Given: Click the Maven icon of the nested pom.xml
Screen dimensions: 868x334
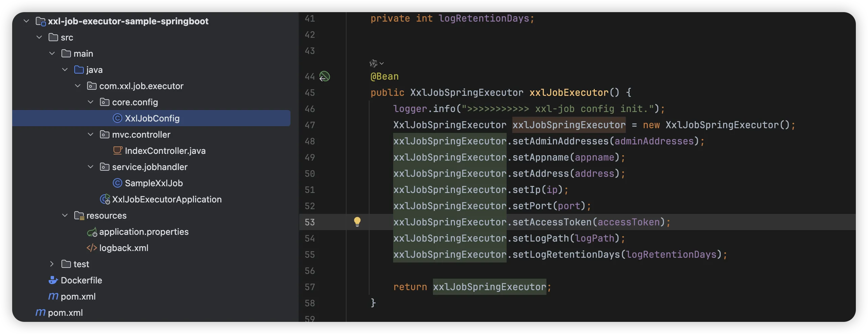Looking at the screenshot, I should pyautogui.click(x=53, y=296).
